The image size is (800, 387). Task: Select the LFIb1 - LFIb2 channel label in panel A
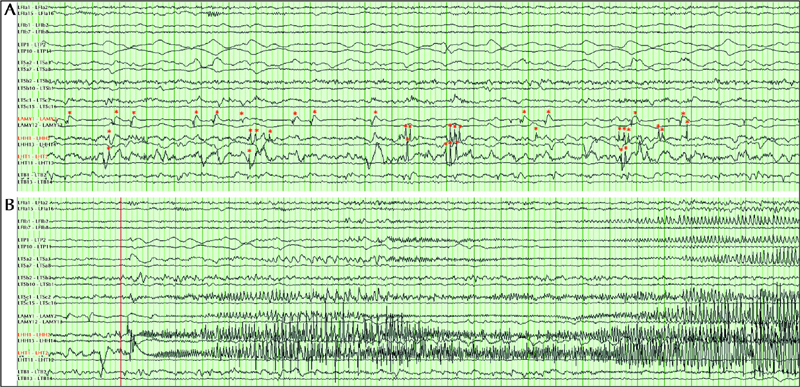tap(33, 25)
